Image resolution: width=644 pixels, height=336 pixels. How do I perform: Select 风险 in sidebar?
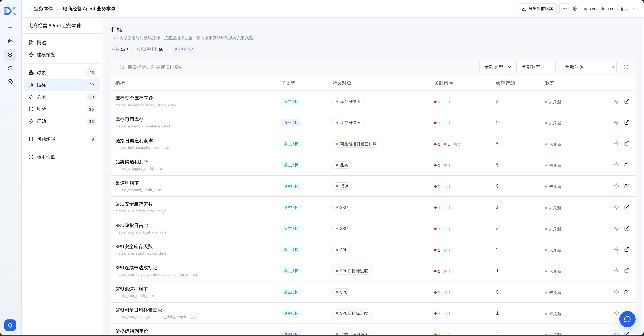click(62, 109)
